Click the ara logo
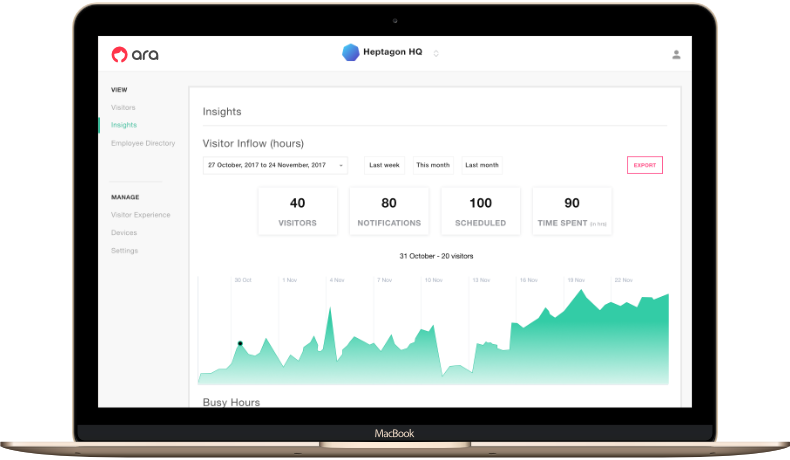Screen dimensions: 790x460 click(x=135, y=54)
